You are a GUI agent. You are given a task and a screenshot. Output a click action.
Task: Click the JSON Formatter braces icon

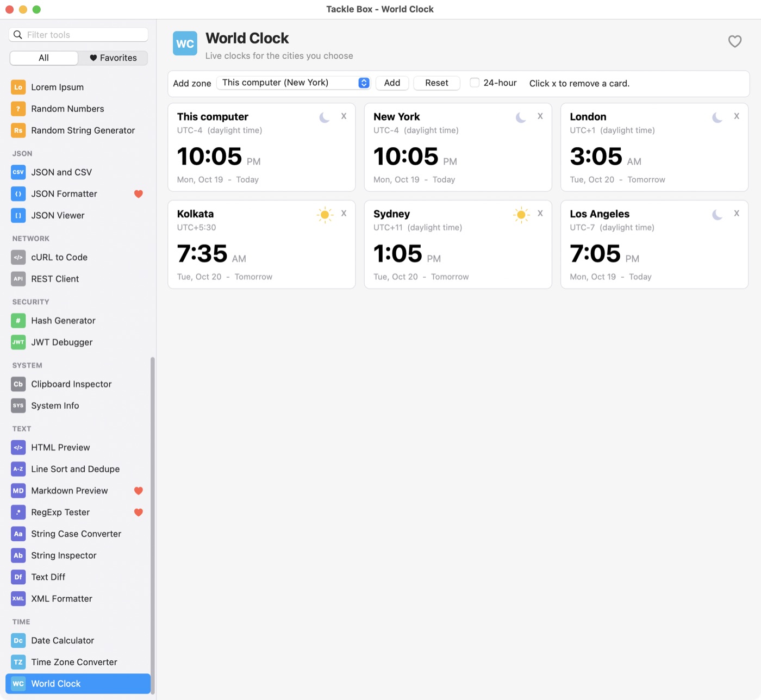click(18, 194)
